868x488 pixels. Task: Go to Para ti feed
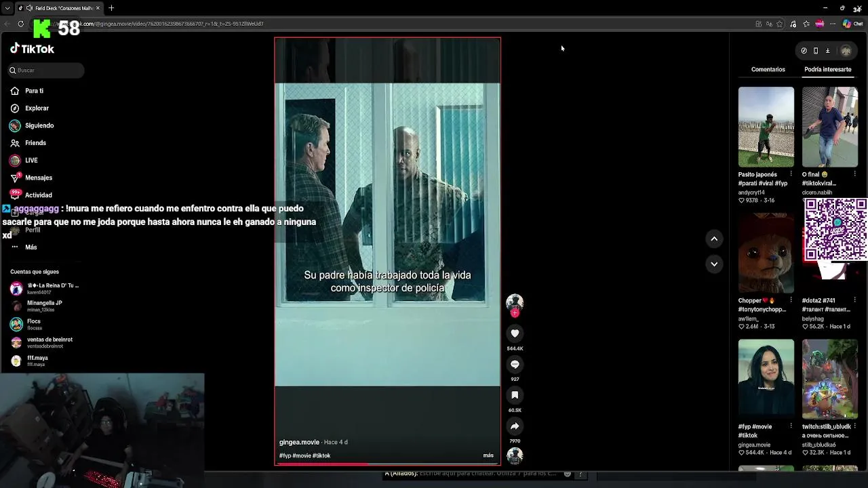pos(34,91)
